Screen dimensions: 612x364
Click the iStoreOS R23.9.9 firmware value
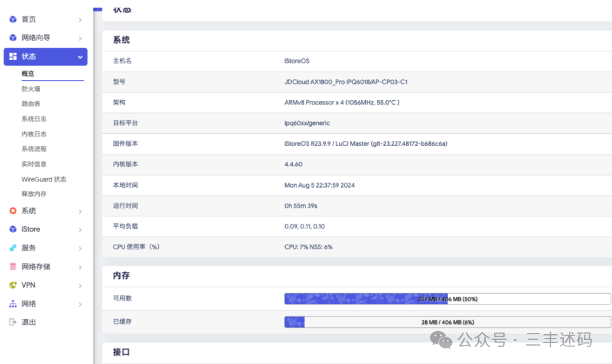(366, 144)
